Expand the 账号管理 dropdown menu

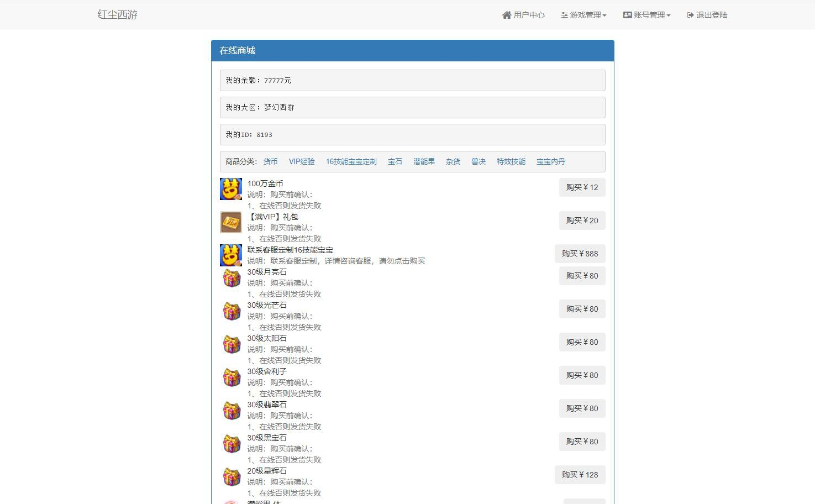point(646,15)
